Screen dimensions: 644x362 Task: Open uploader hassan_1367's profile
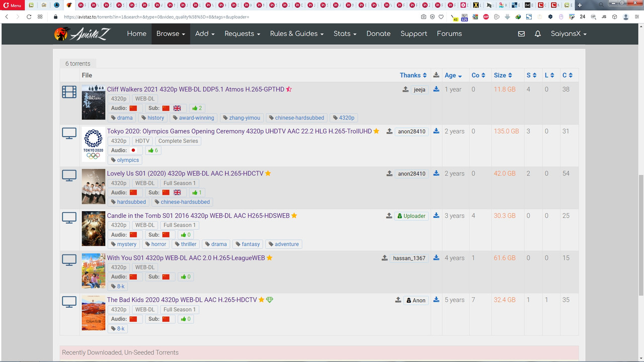tap(409, 258)
